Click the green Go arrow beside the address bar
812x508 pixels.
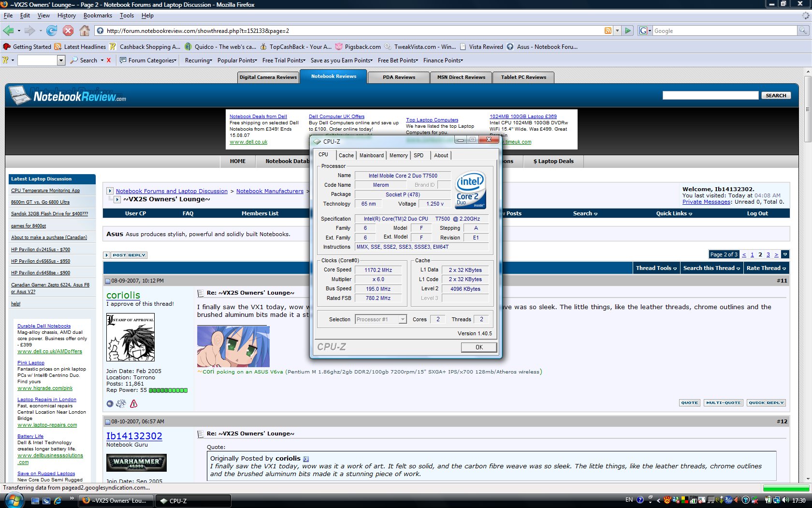(628, 30)
